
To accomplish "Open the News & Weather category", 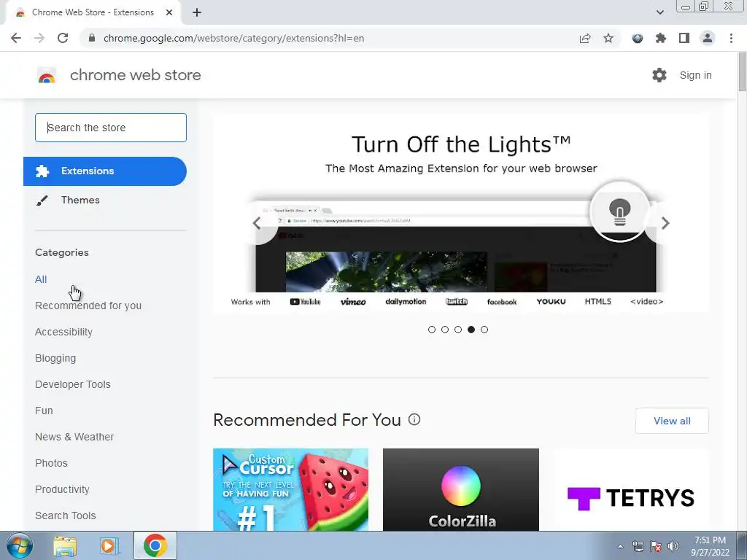I will click(74, 437).
